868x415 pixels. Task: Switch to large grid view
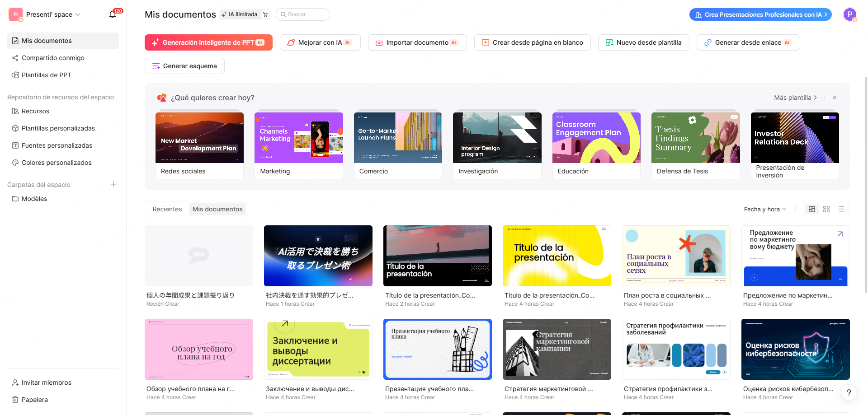point(812,209)
